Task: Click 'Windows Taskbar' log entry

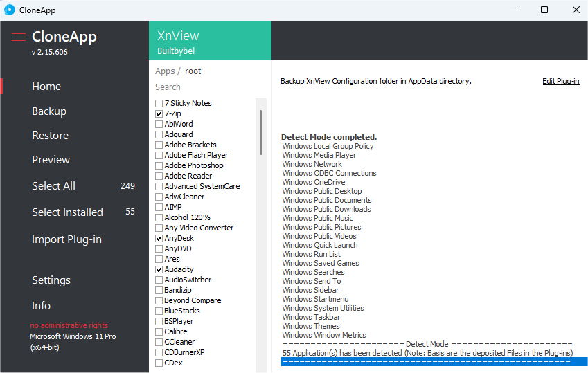Action: pos(311,317)
